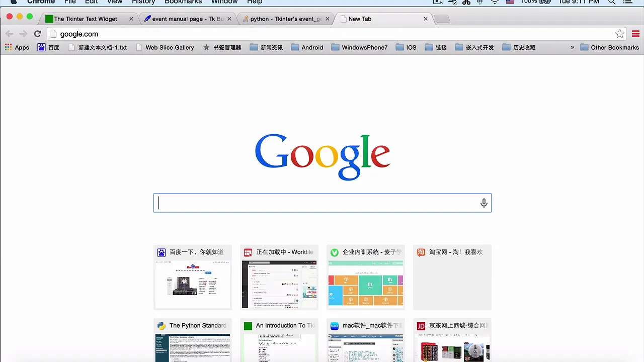Open the 历史收藏 bookmarks folder
The height and width of the screenshot is (362, 644).
click(519, 47)
